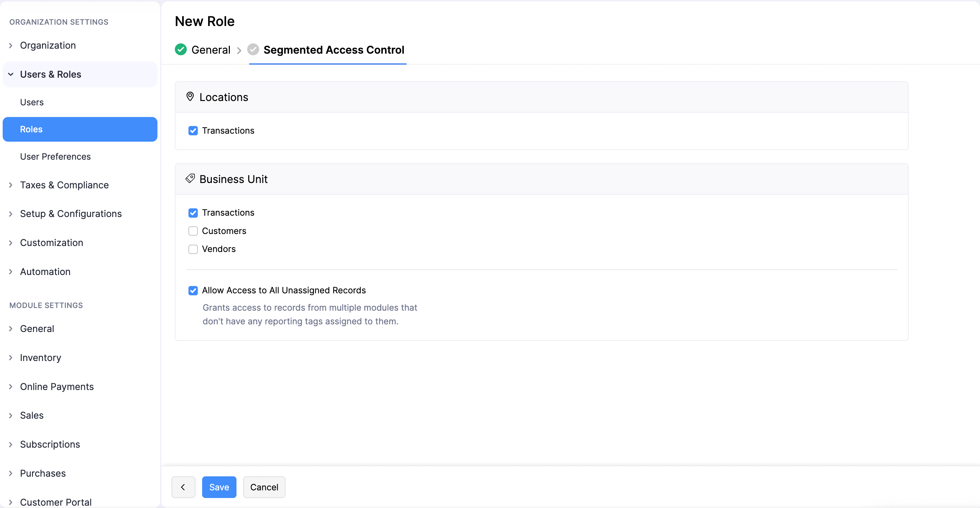Disable Allow Access to All Unassigned Records

(x=193, y=290)
